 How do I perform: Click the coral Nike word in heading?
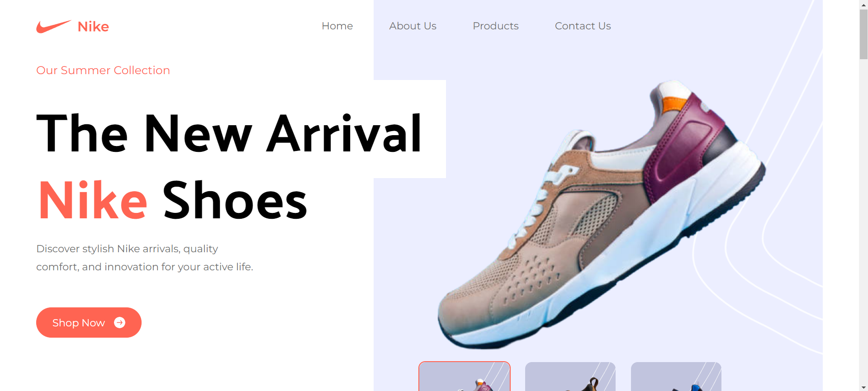coord(93,201)
